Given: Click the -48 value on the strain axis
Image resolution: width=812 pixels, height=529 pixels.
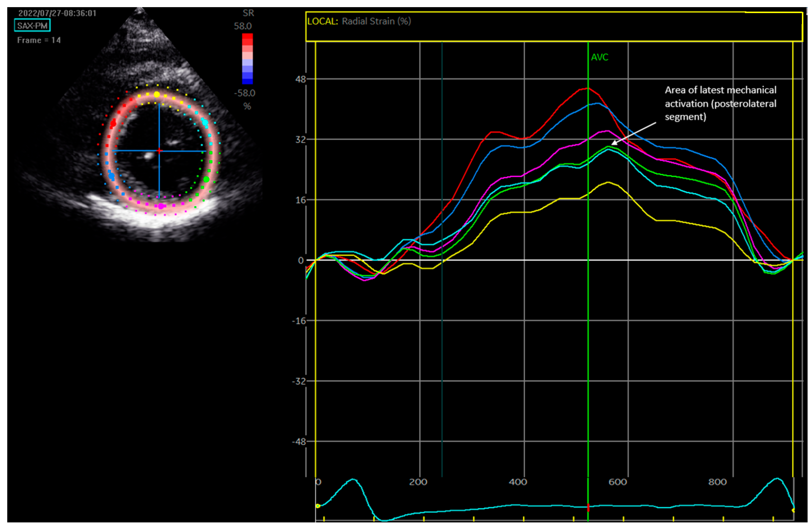Looking at the screenshot, I should (299, 442).
